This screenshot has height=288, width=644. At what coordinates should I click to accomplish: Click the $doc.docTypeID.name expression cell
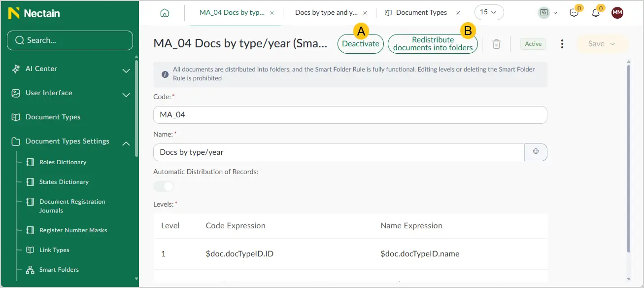tap(420, 254)
